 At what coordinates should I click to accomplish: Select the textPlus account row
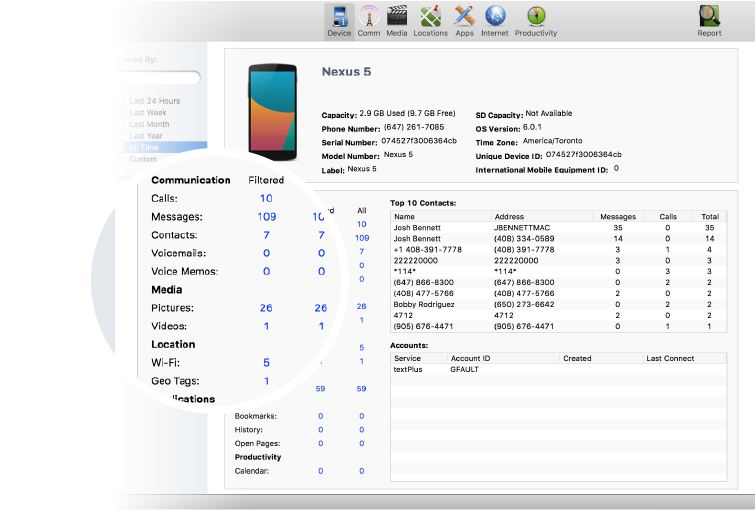click(x=559, y=369)
